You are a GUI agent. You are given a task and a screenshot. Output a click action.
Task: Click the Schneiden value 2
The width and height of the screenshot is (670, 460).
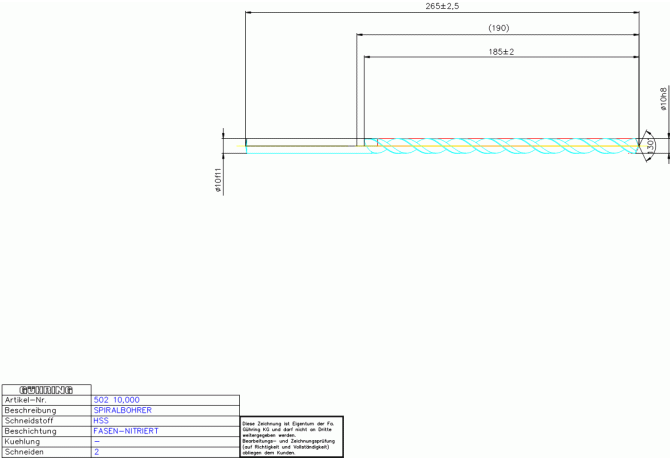(x=97, y=452)
